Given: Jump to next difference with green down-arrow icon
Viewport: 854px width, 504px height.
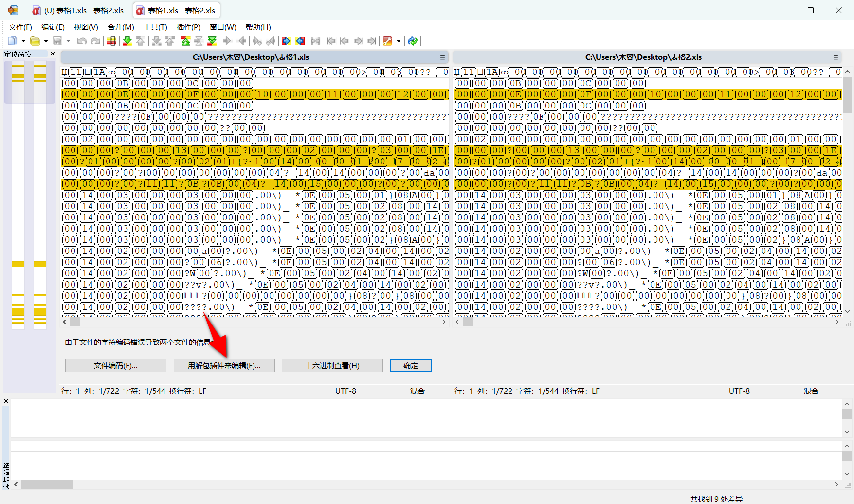Looking at the screenshot, I should 127,41.
